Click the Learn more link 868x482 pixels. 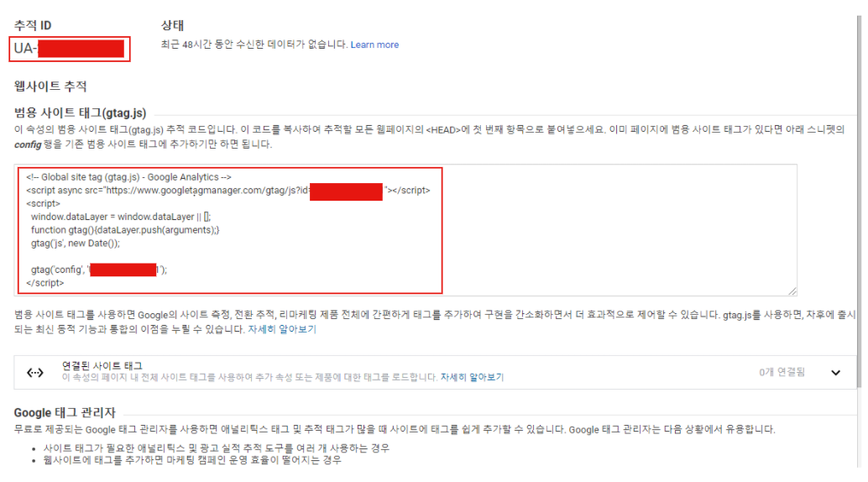tap(374, 45)
